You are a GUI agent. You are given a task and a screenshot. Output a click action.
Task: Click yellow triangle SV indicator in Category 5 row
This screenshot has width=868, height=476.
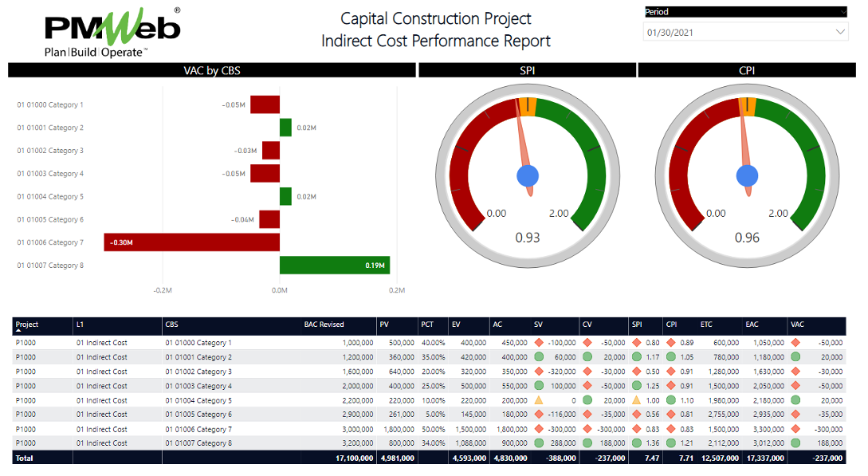pyautogui.click(x=540, y=400)
